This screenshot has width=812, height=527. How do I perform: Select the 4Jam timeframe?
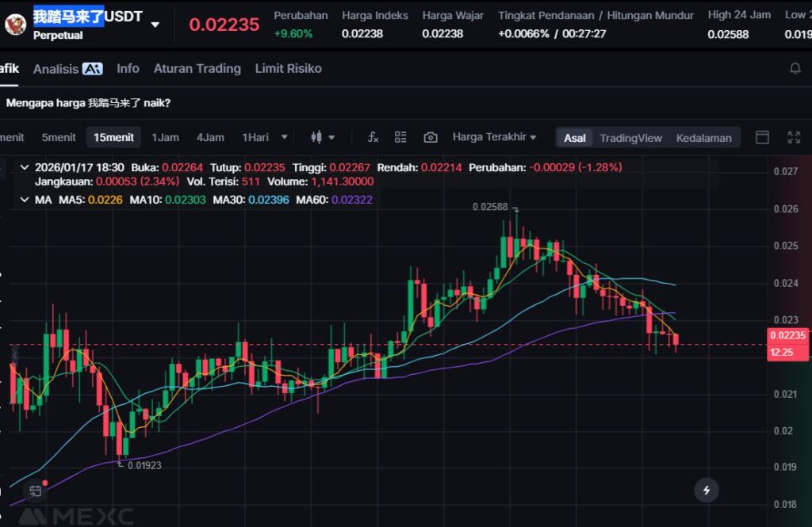pos(210,137)
